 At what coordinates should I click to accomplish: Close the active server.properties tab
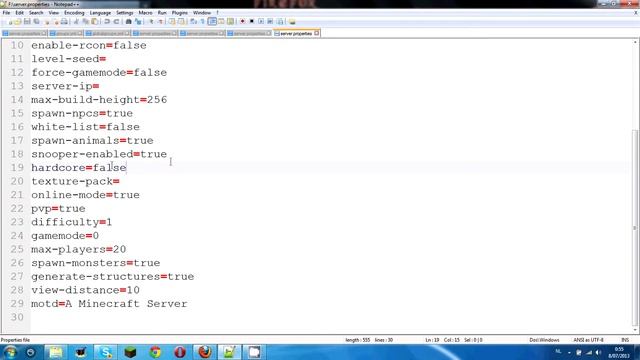point(317,33)
